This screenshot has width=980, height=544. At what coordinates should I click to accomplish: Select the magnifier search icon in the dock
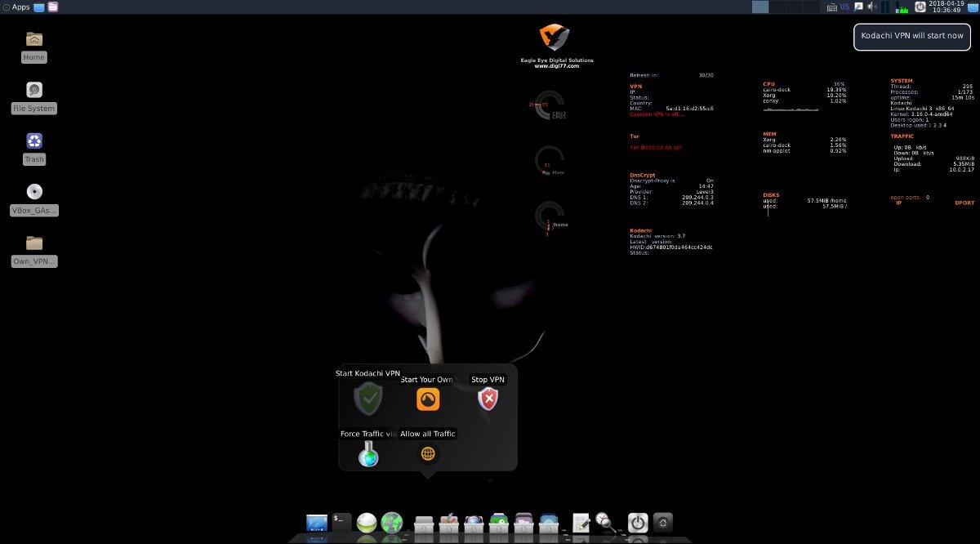(x=604, y=523)
